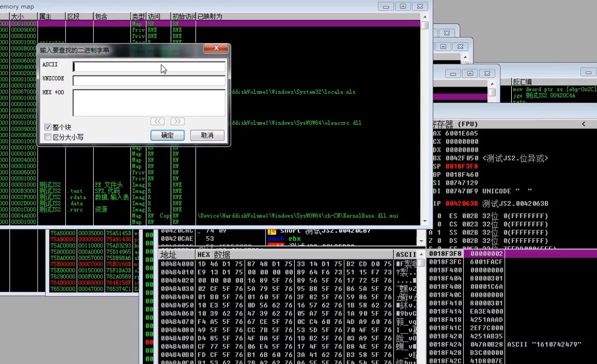Click the 已映射为 column header
Image resolution: width=597 pixels, height=364 pixels.
pyautogui.click(x=211, y=17)
